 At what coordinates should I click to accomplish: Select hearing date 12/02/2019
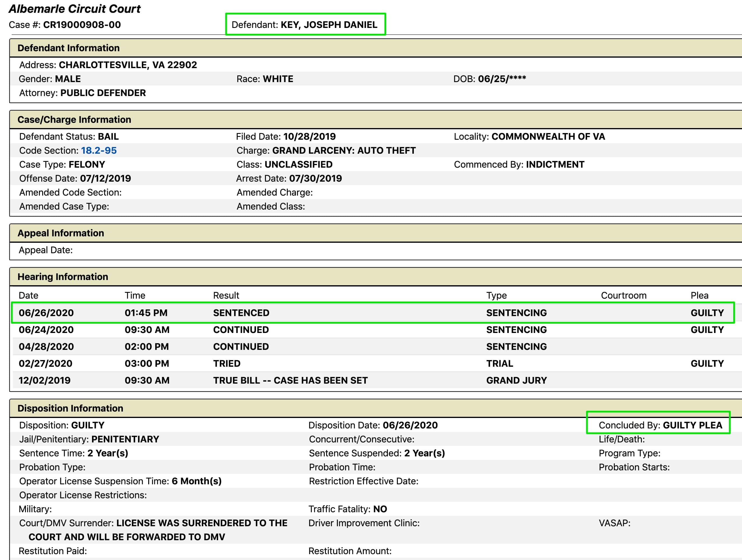(45, 380)
